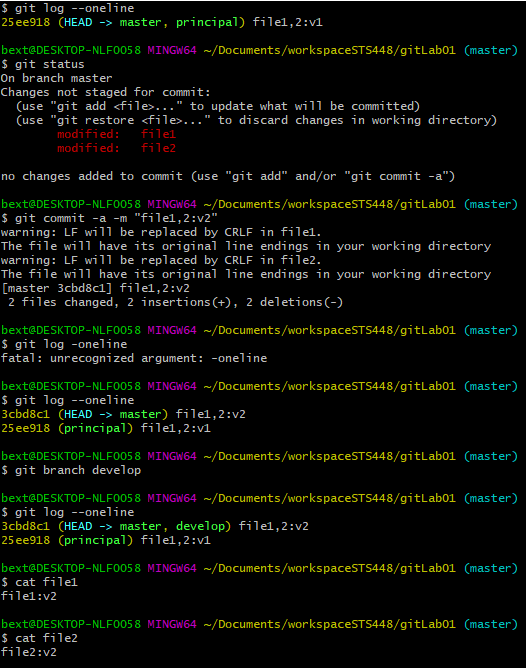Screen dimensions: 526x668
Task: Select the 'file2:v2' output
Action: [29, 652]
